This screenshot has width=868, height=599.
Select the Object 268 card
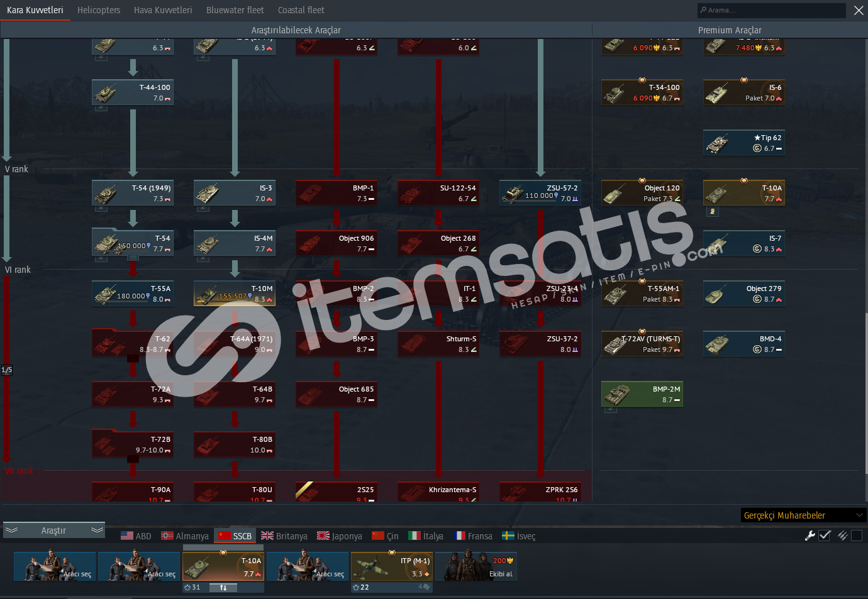pyautogui.click(x=438, y=243)
